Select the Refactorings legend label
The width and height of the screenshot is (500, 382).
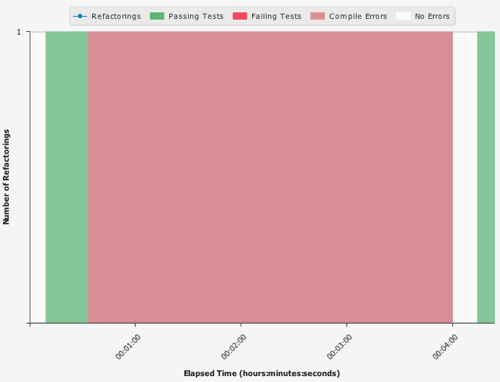click(x=116, y=16)
